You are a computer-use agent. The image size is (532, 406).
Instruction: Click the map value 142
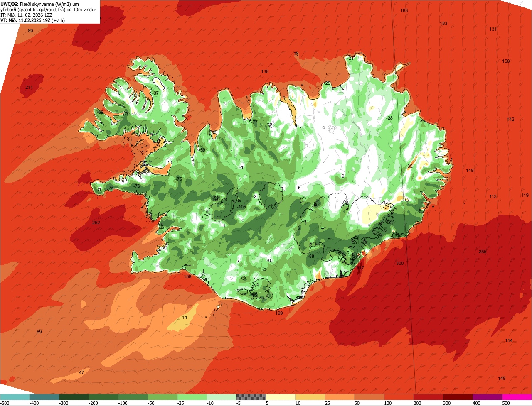pyautogui.click(x=510, y=120)
